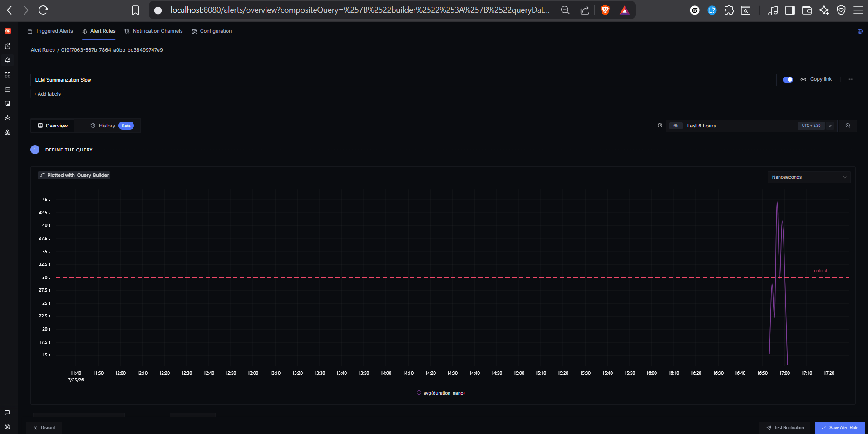Screen dimensions: 868x434
Task: Click the globe icon at top right
Action: [x=860, y=31]
